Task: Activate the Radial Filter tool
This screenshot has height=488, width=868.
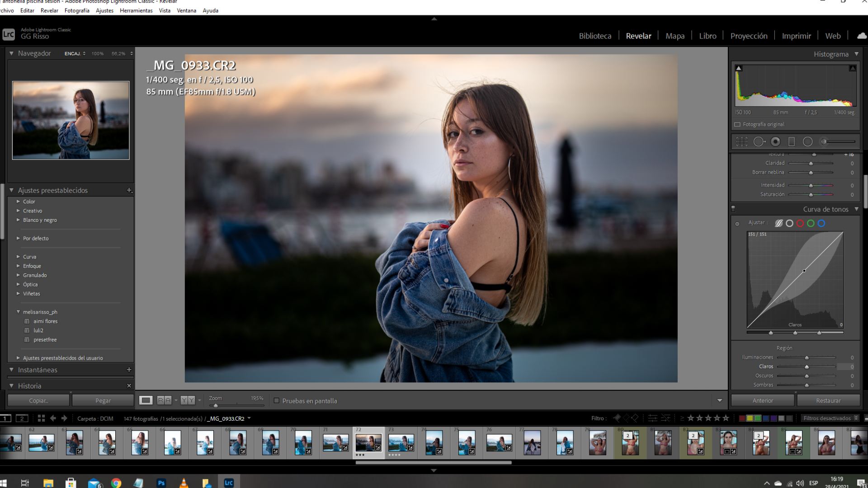Action: point(807,142)
